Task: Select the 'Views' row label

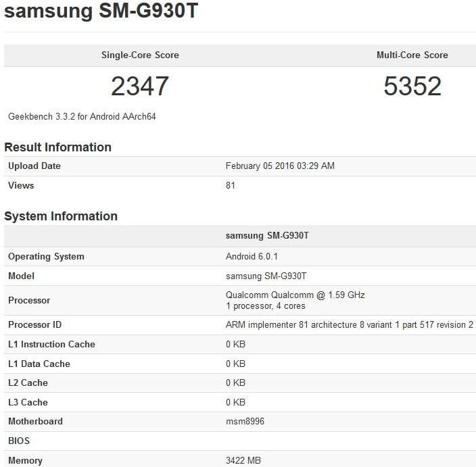Action: coord(21,185)
